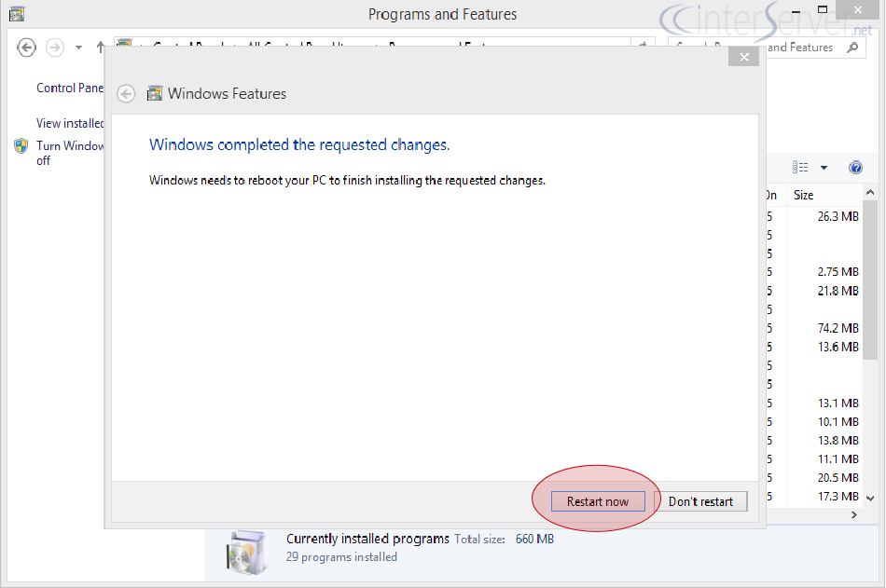The height and width of the screenshot is (588, 886).
Task: Click the 29 programs installed text
Action: (x=341, y=557)
